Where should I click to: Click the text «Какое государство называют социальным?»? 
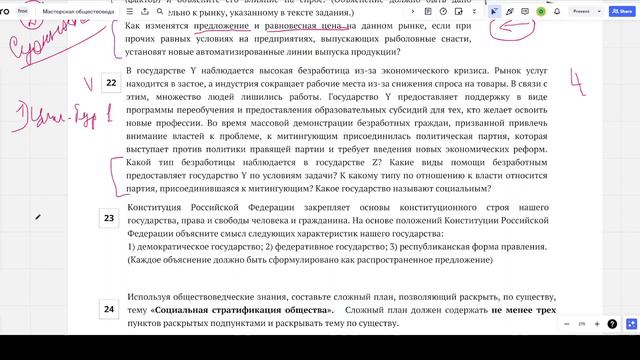coord(403,189)
